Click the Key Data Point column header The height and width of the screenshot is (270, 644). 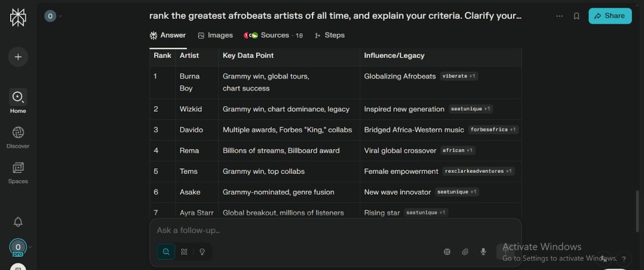coord(248,55)
